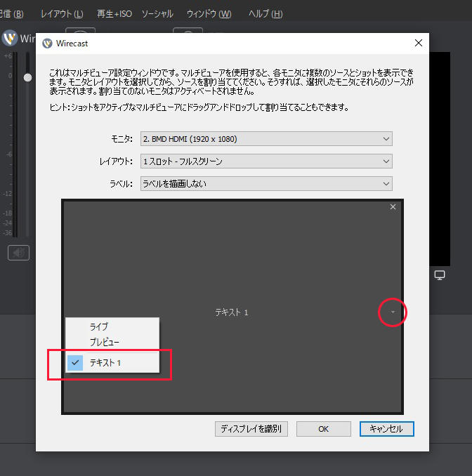Image resolution: width=472 pixels, height=476 pixels.
Task: Click the テキスト 1 slot preview label
Action: (x=232, y=312)
